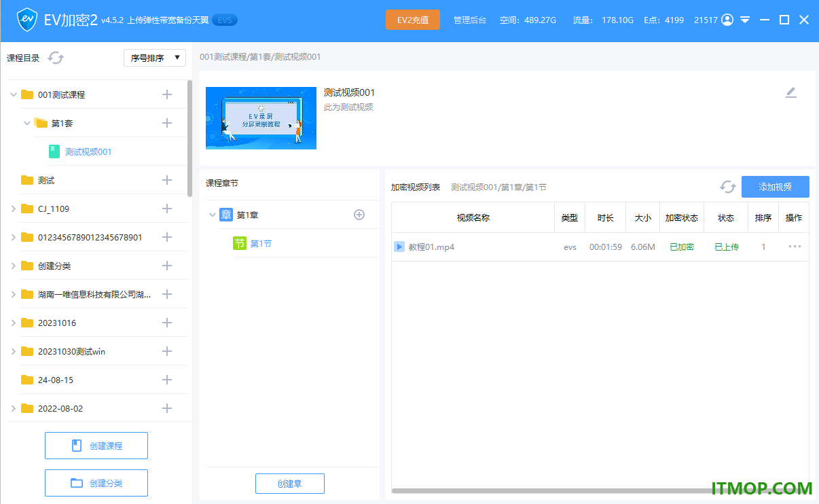Expand the 20231030测试win folder
Screen dimensions: 819x504
click(x=14, y=351)
